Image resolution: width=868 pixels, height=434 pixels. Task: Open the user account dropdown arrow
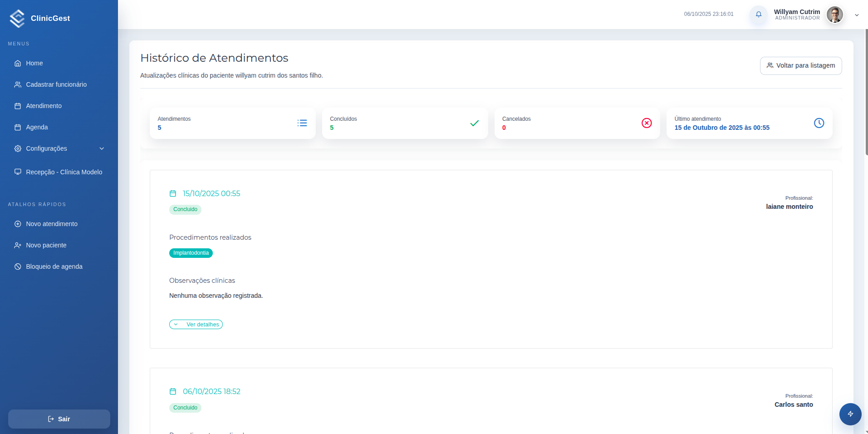pos(857,15)
